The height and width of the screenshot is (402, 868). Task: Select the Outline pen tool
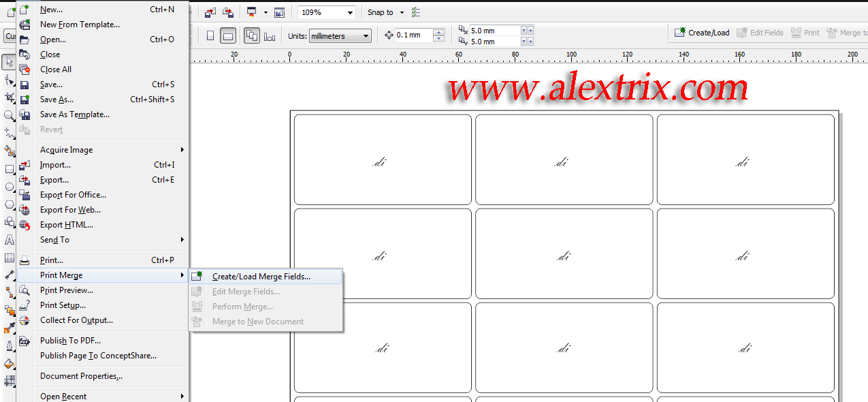pyautogui.click(x=9, y=346)
